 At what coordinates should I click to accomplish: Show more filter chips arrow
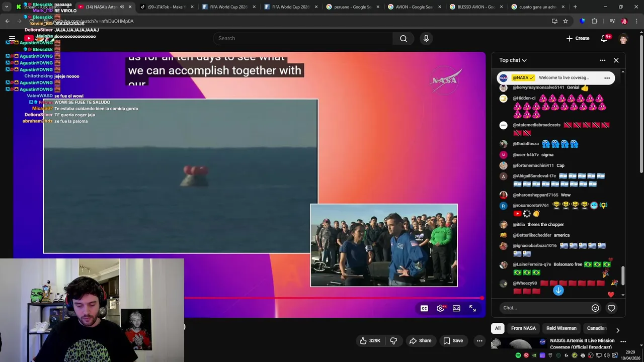click(x=618, y=330)
